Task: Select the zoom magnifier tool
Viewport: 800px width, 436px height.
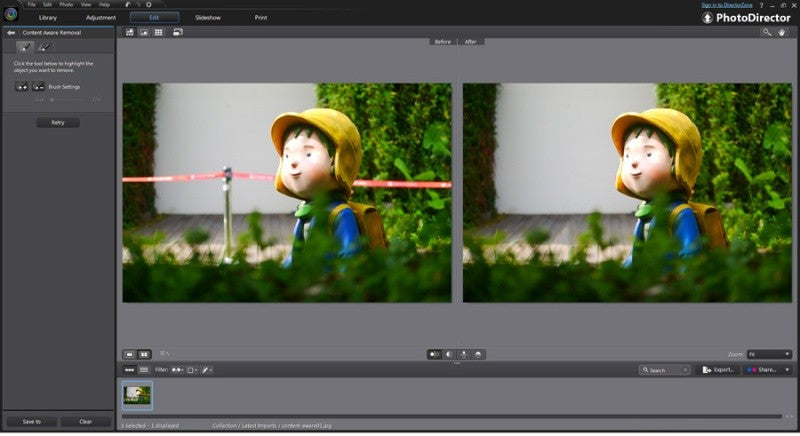Action: coord(766,32)
